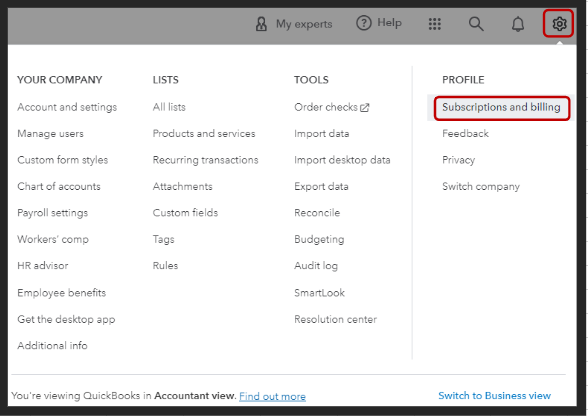Select Manage users

point(50,134)
